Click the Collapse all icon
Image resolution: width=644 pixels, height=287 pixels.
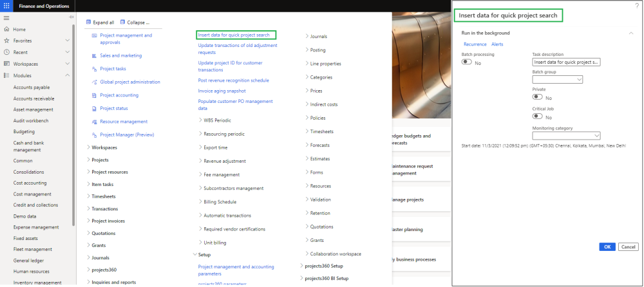pos(122,23)
